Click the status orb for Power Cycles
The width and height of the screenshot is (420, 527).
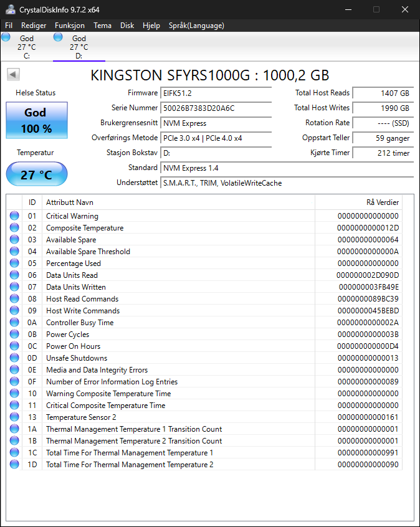click(x=14, y=334)
